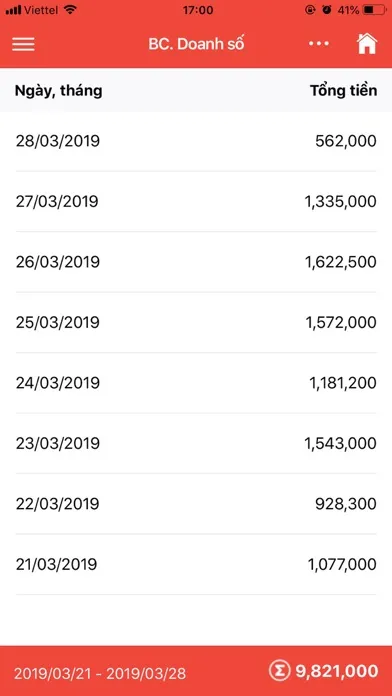392x696 pixels.
Task: Tap the alarm clock status icon
Action: 327,10
